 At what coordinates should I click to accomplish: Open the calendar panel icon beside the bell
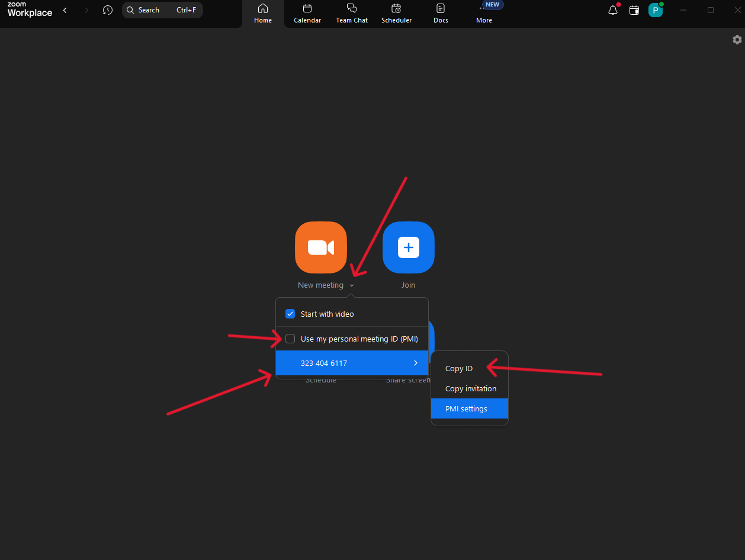[634, 10]
